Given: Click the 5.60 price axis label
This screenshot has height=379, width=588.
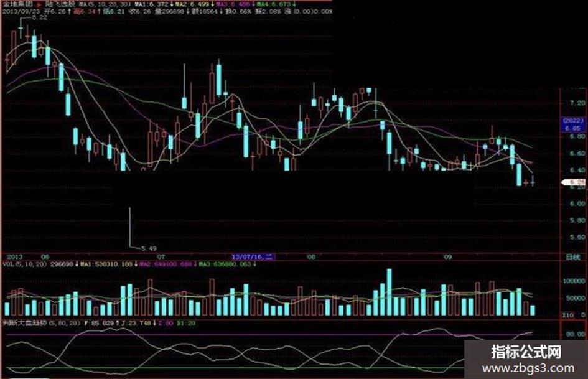Looking at the screenshot, I should 577,237.
